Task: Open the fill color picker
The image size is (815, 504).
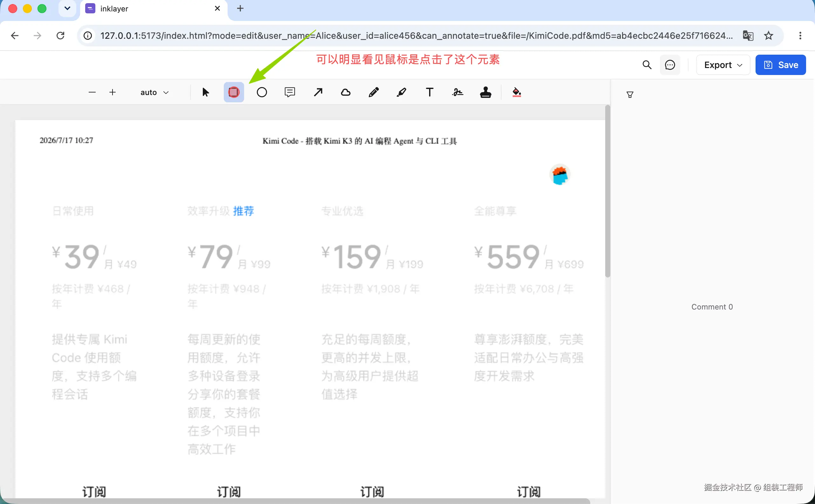Action: (517, 92)
